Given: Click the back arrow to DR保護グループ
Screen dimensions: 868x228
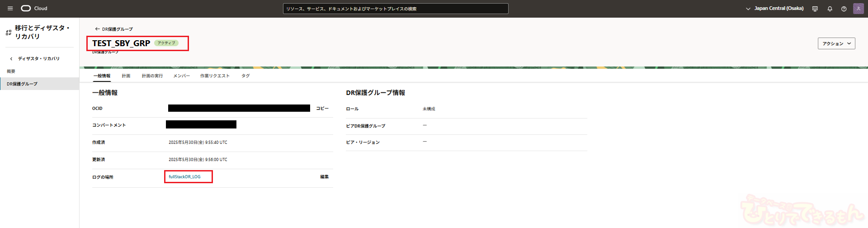Looking at the screenshot, I should coord(97,29).
